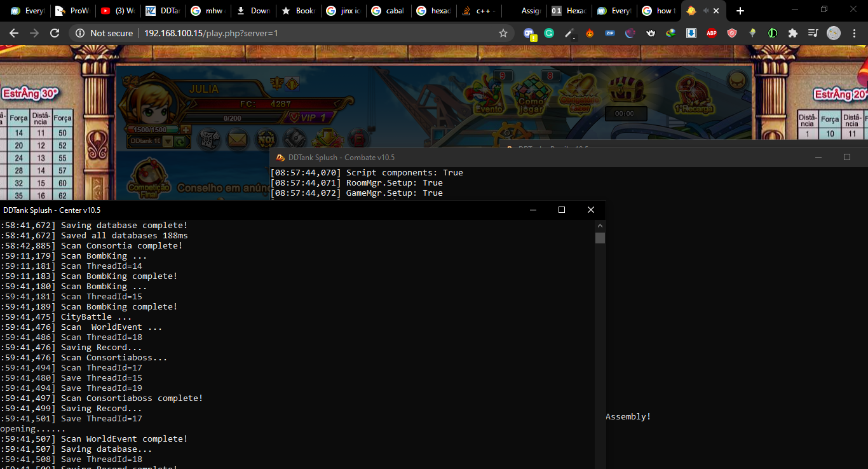Viewport: 868px width, 469px height.
Task: Switch to the Hexac 01 tab
Action: (569, 11)
